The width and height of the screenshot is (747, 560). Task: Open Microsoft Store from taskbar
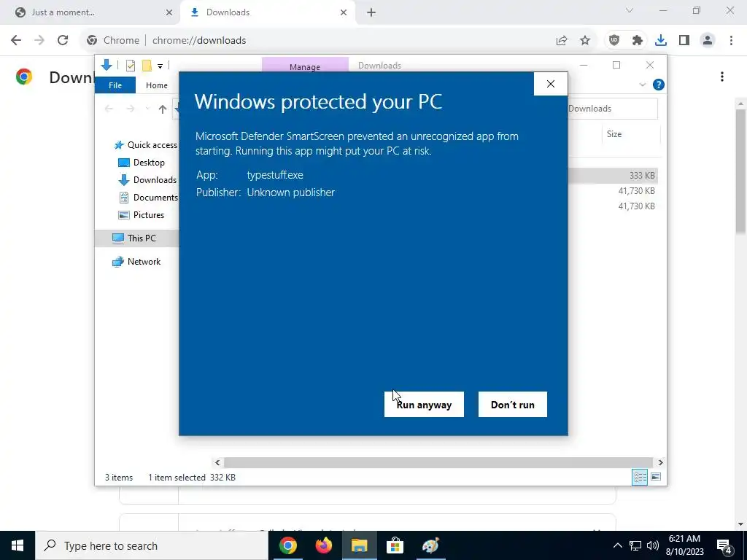(395, 545)
